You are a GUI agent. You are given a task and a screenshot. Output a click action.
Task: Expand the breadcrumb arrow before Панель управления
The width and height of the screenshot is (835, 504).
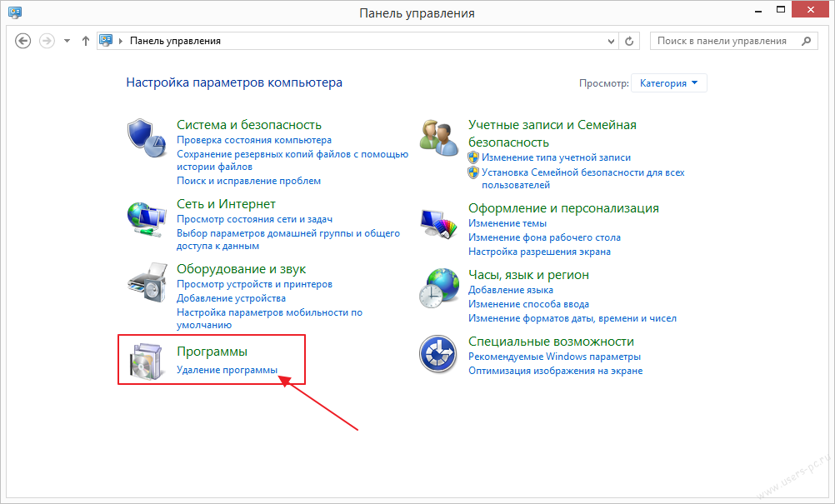(121, 41)
